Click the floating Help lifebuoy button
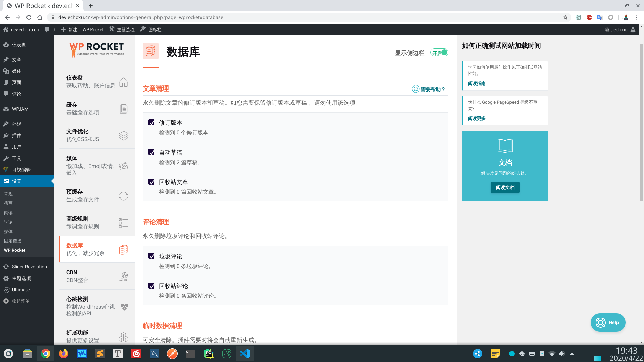Viewport: 644px width, 362px height. point(608,322)
